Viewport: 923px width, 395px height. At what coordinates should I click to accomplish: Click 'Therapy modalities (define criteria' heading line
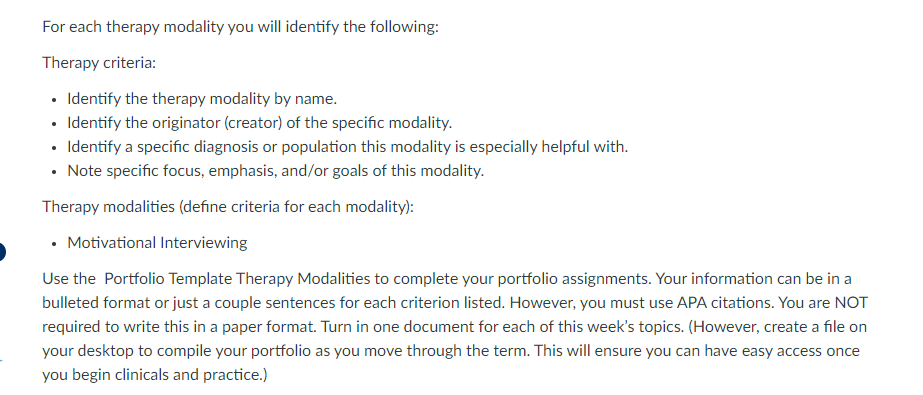pos(228,207)
